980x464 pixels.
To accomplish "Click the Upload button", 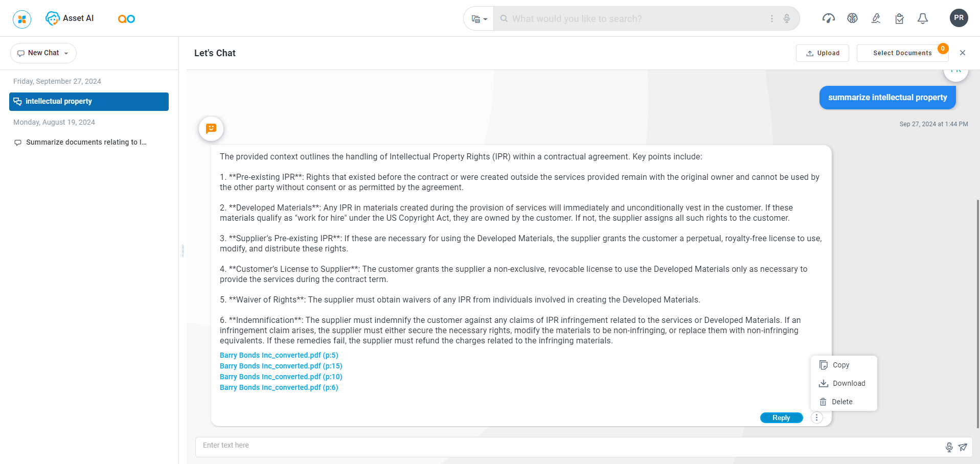I will coord(822,53).
